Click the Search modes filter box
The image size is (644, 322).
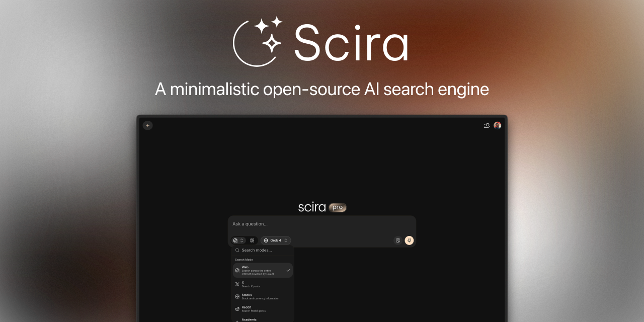[263, 250]
